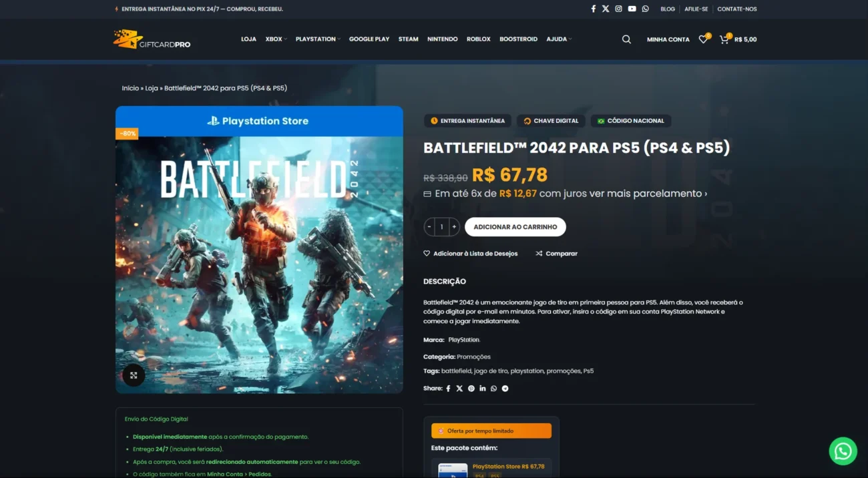This screenshot has height=478, width=868.
Task: Share product on X
Action: click(459, 389)
